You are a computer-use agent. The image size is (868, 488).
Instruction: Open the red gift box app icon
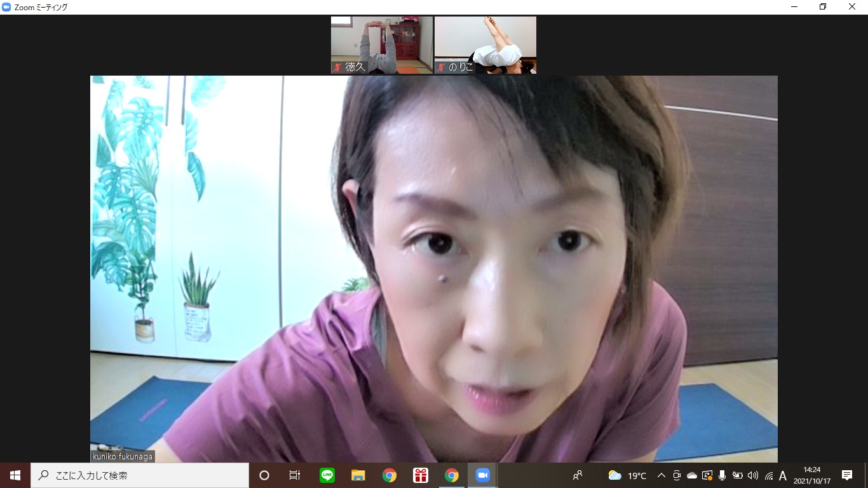click(421, 475)
